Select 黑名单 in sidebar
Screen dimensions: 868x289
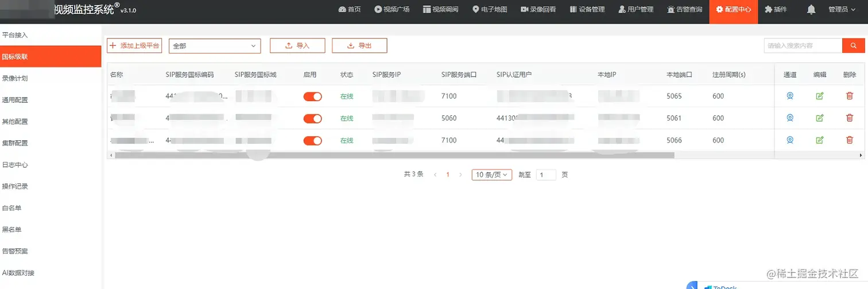click(x=51, y=229)
